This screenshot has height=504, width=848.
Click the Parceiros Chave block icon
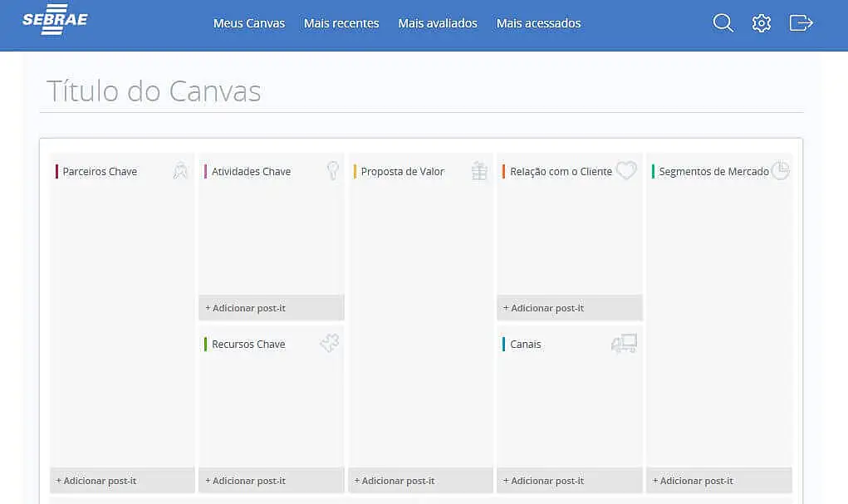pos(180,170)
